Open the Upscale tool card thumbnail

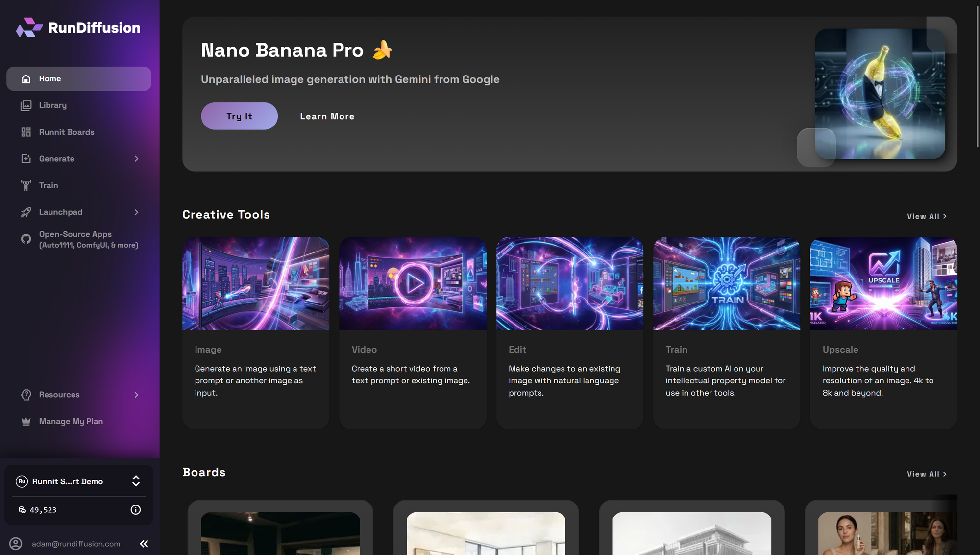883,283
